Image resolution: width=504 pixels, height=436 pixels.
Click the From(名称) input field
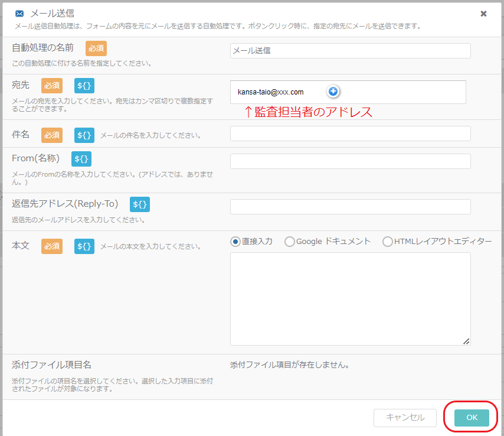(351, 161)
